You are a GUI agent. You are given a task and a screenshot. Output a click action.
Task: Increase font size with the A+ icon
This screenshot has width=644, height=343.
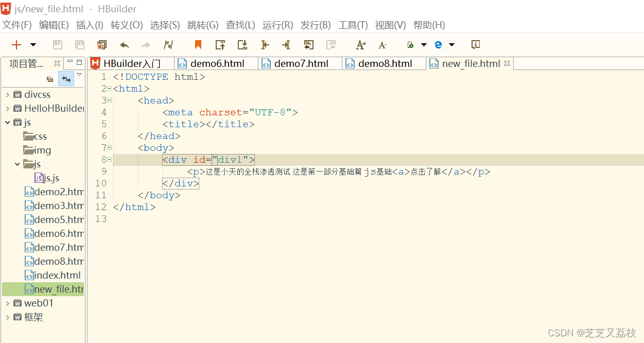(361, 45)
